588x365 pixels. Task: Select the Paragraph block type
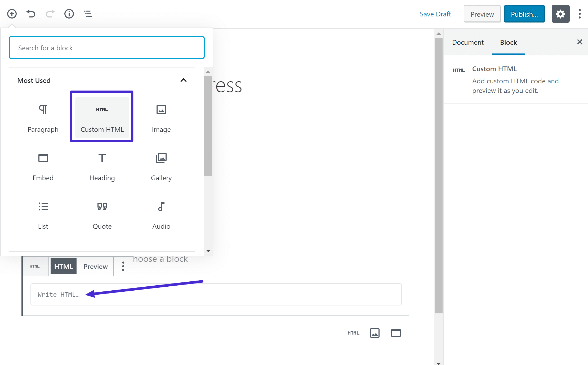click(42, 118)
